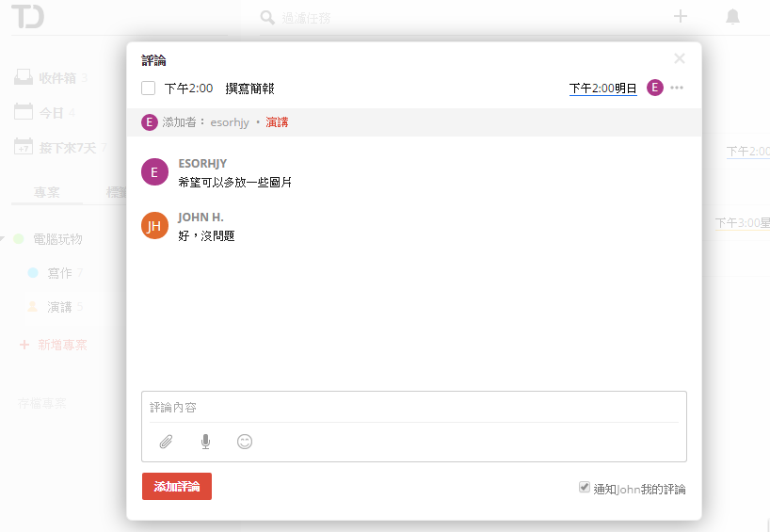Open 接下來7天 view
Image resolution: width=770 pixels, height=532 pixels.
(67, 147)
